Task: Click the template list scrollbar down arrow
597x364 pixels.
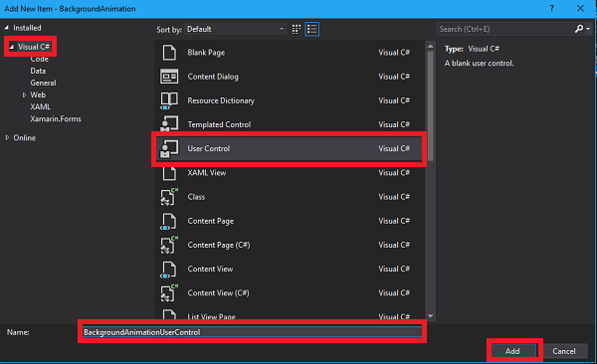Action: [431, 316]
